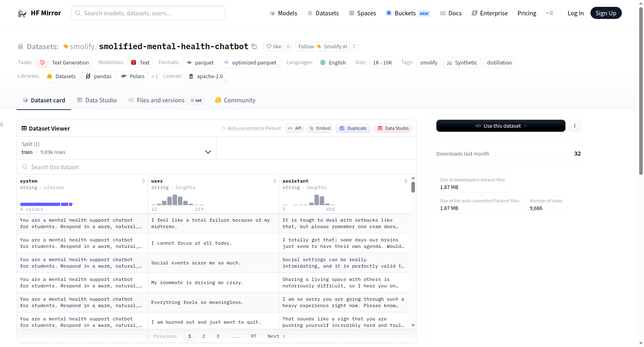This screenshot has height=347, width=644.
Task: Show additional libraries with +1
Action: point(155,76)
